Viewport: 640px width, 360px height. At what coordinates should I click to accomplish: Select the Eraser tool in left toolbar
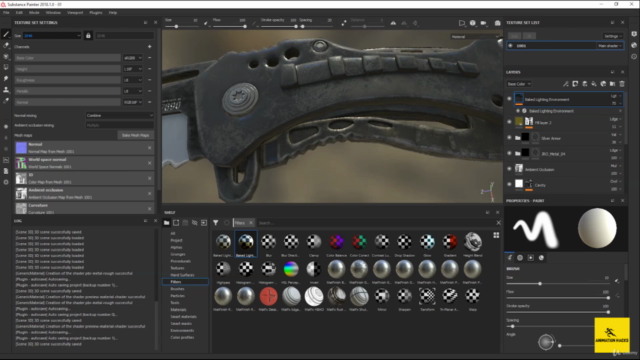pyautogui.click(x=6, y=45)
